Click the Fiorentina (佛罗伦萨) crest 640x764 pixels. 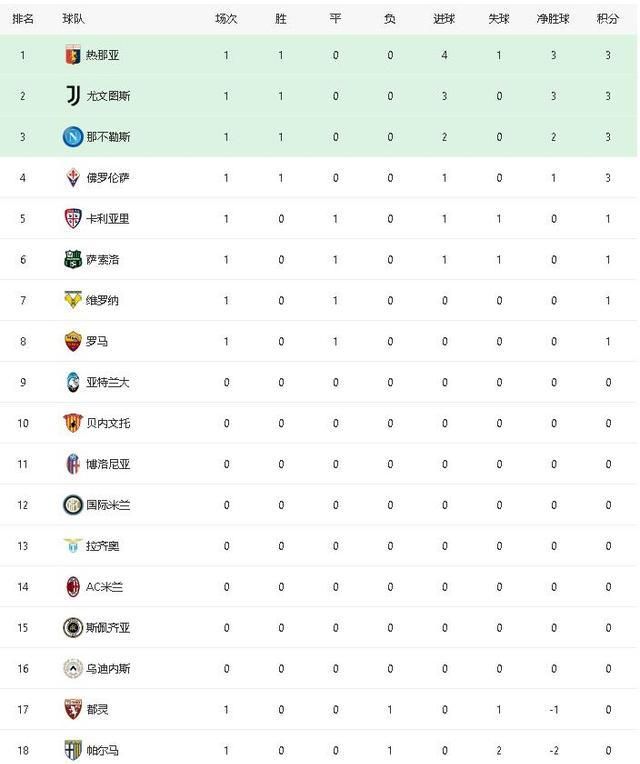73,177
